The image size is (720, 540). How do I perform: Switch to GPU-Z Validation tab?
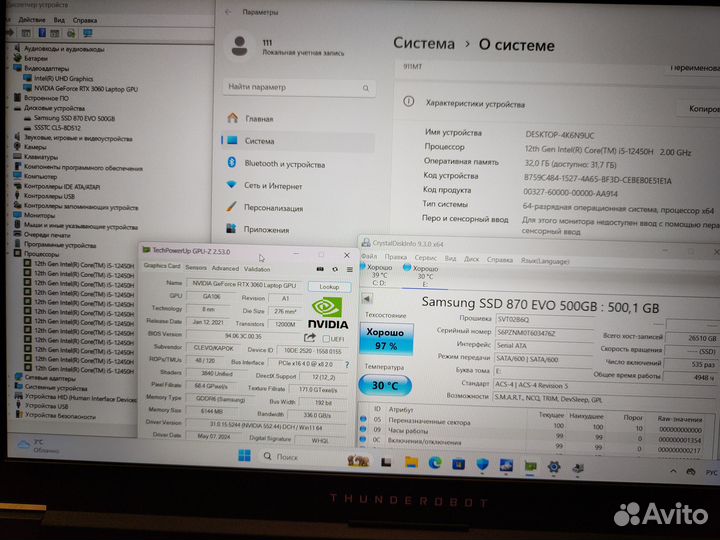(257, 269)
